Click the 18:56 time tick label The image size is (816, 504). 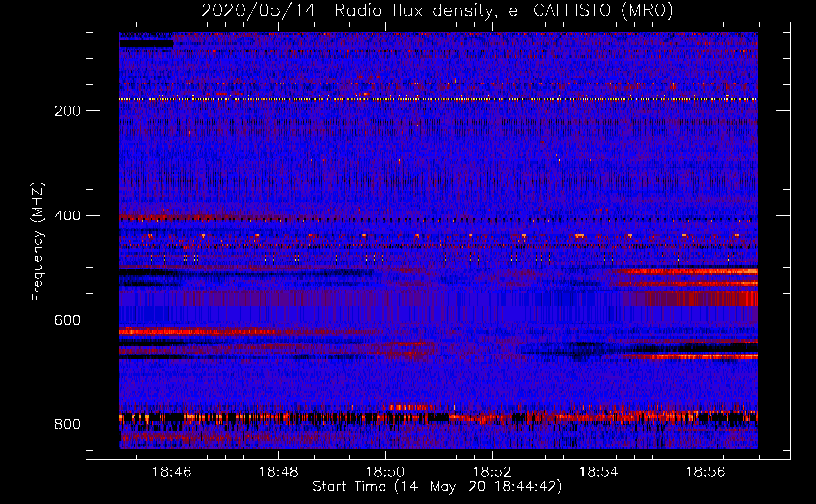tap(706, 472)
